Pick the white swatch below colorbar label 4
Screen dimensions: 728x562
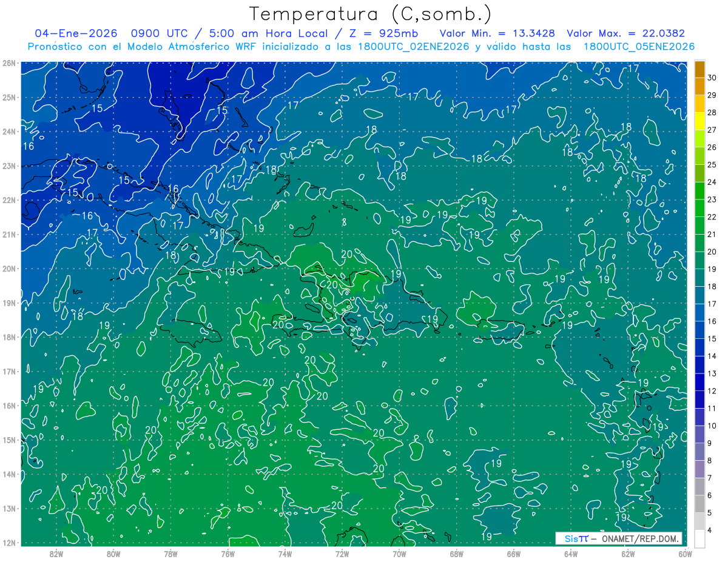tap(699, 538)
